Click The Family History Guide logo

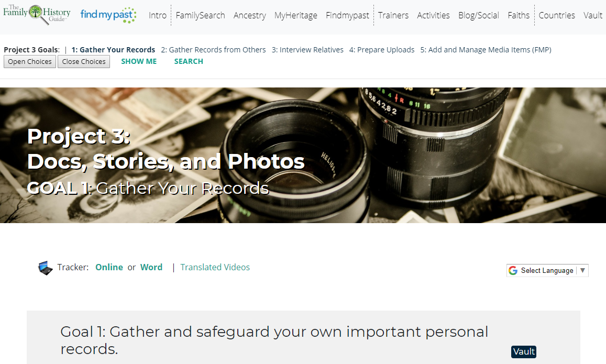(37, 14)
